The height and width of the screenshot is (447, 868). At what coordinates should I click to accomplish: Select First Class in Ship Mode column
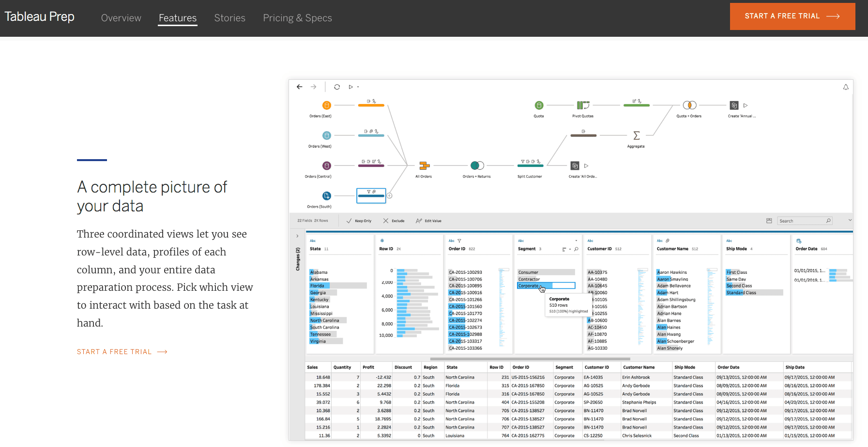tap(737, 272)
